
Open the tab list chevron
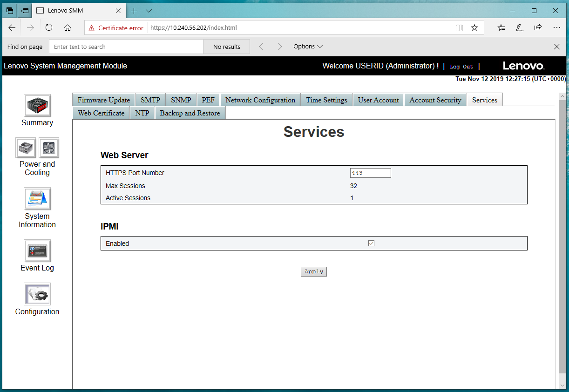[149, 11]
